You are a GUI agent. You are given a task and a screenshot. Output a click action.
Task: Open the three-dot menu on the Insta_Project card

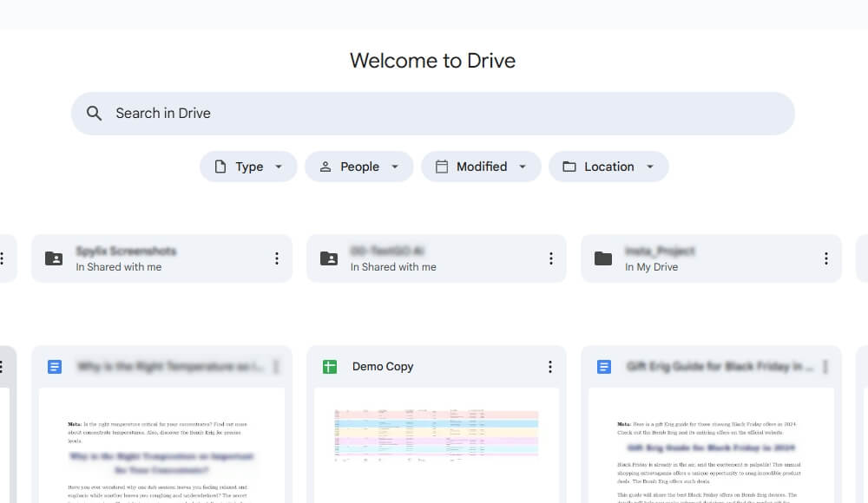coord(825,258)
